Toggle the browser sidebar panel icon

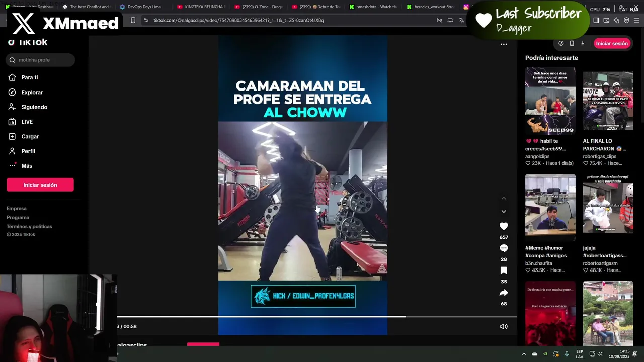[596, 20]
